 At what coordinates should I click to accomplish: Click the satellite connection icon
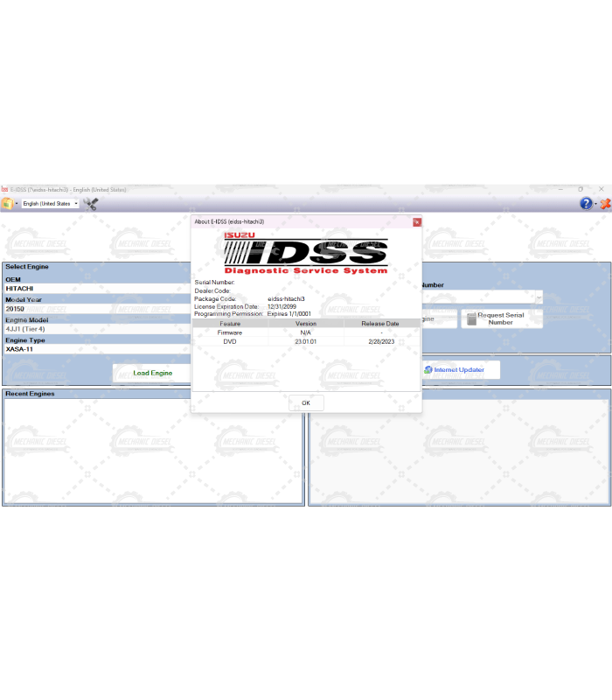pos(91,203)
